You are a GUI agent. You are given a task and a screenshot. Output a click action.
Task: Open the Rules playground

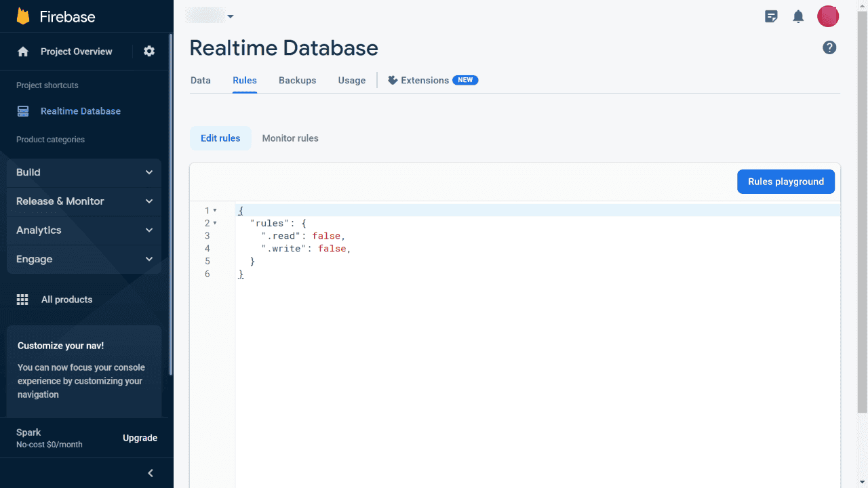(x=786, y=181)
